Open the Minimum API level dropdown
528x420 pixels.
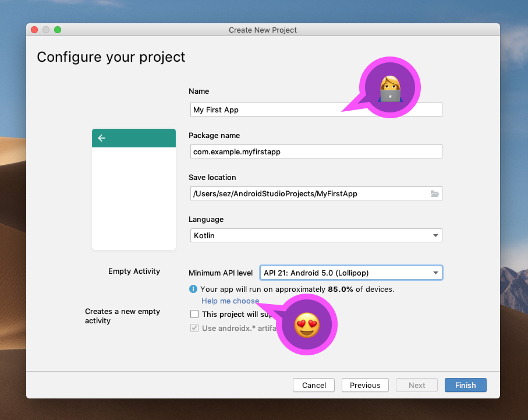351,273
